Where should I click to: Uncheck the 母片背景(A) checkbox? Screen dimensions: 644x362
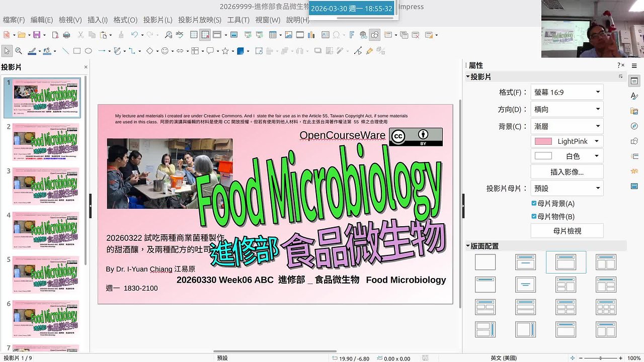click(x=534, y=204)
